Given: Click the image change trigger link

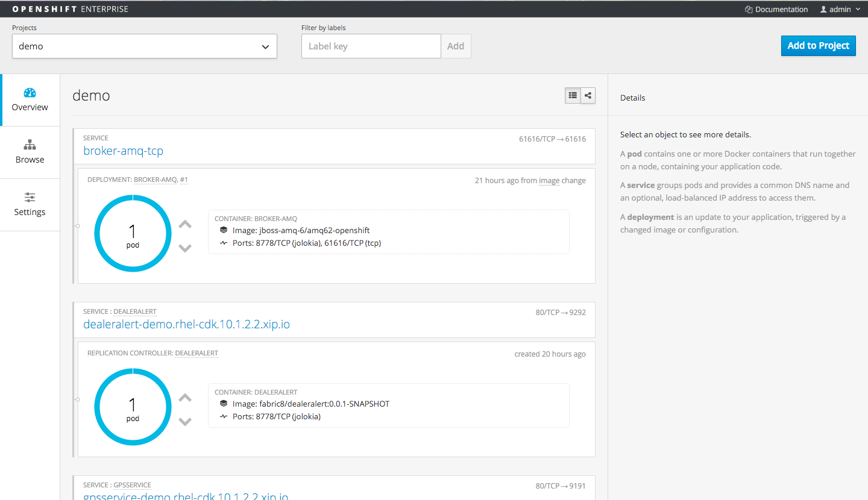Looking at the screenshot, I should (x=549, y=181).
